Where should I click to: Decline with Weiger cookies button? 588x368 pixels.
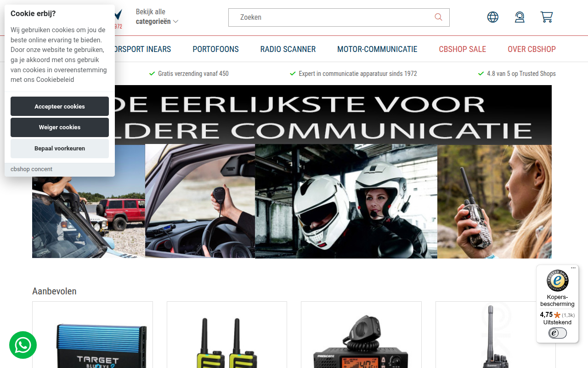[x=60, y=127]
